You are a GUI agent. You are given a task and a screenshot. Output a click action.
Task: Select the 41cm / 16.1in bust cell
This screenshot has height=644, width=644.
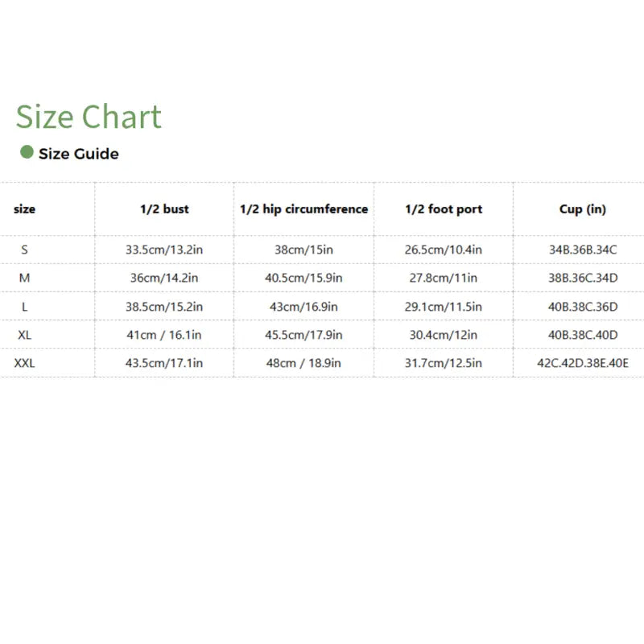pos(164,335)
